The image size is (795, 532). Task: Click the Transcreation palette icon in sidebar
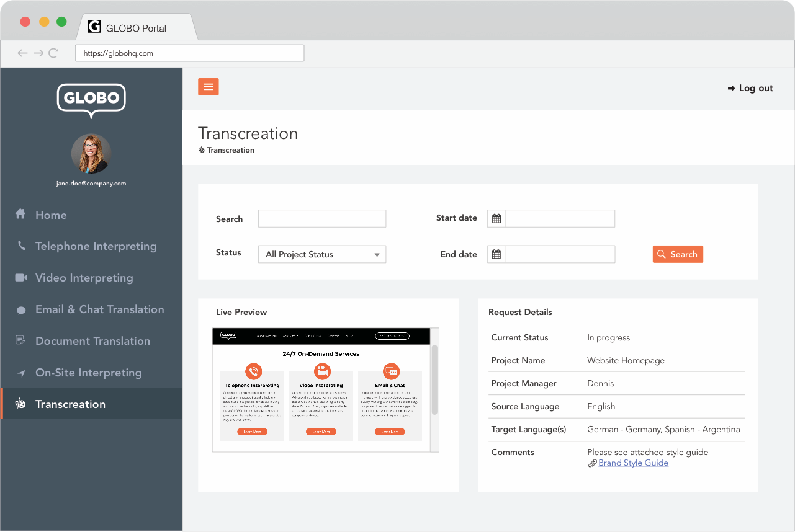coord(20,404)
